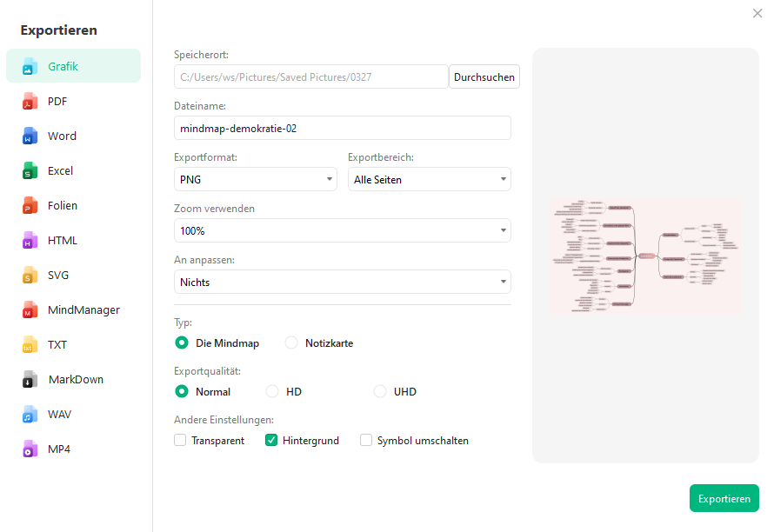Select the Folien presentation icon
Viewport: 774px width, 532px height.
30,206
